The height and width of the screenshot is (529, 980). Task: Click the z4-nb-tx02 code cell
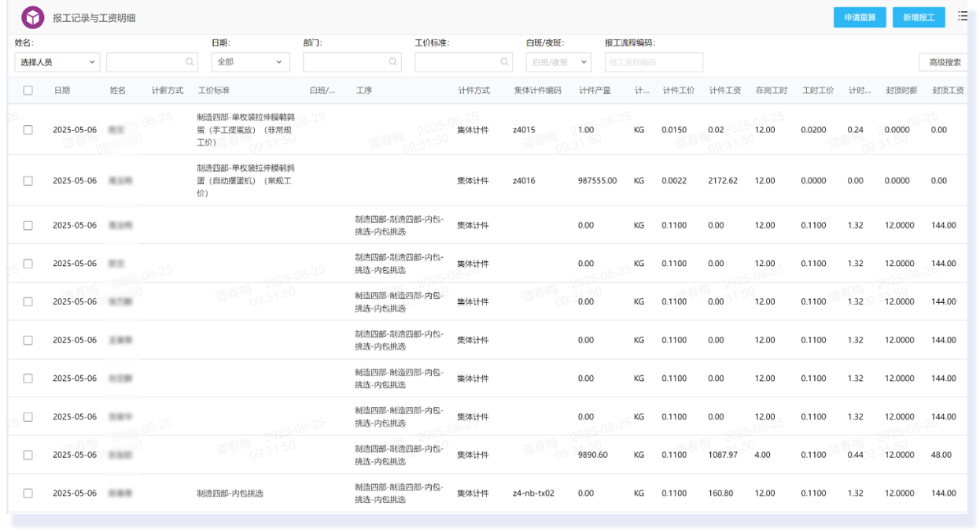pos(533,494)
